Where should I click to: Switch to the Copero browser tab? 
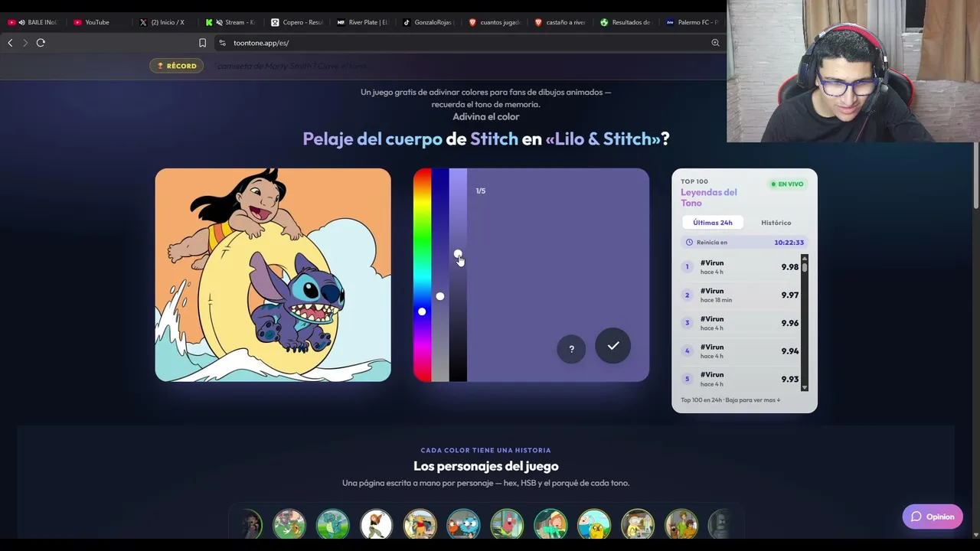pyautogui.click(x=298, y=22)
